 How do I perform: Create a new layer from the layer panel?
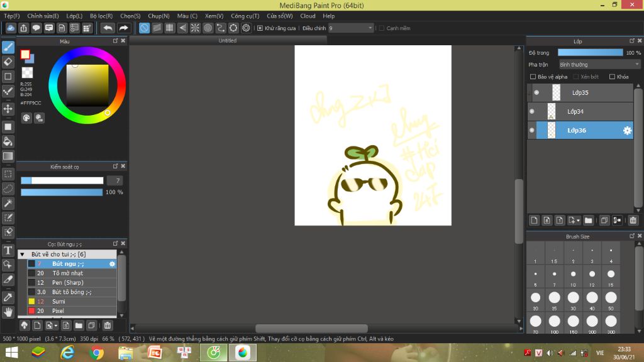pos(534,221)
